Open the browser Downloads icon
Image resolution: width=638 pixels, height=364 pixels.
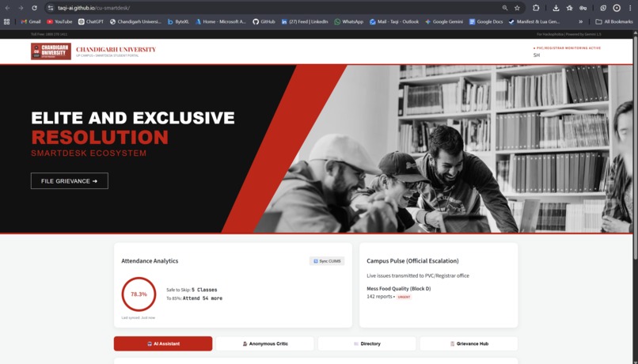click(x=556, y=8)
